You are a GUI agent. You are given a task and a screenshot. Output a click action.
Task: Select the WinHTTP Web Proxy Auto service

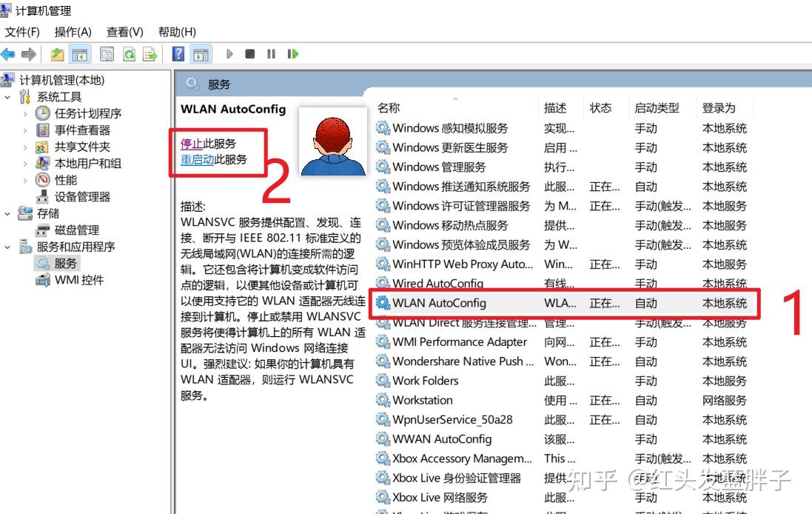click(x=565, y=264)
